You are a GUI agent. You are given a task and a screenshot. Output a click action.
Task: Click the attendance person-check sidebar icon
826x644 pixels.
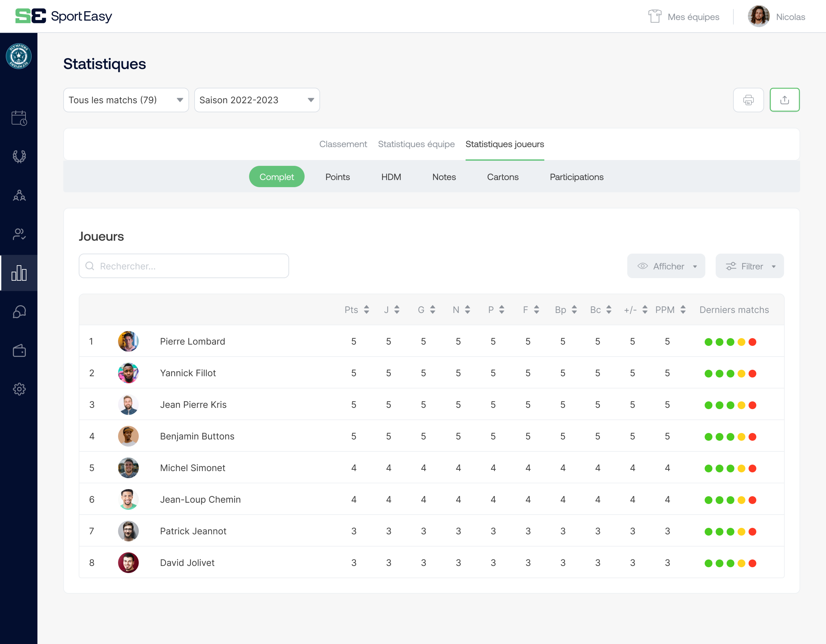click(19, 234)
